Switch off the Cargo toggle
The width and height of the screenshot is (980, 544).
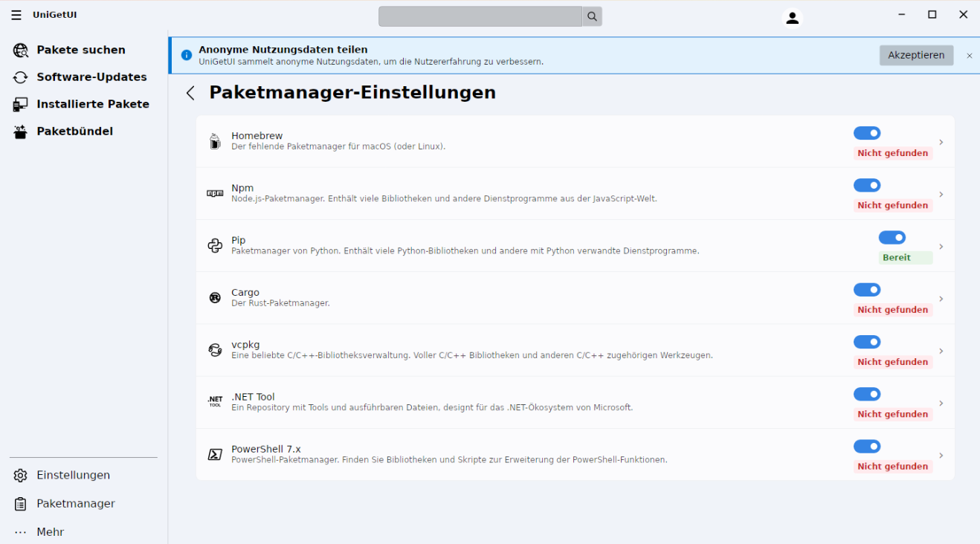pyautogui.click(x=867, y=290)
